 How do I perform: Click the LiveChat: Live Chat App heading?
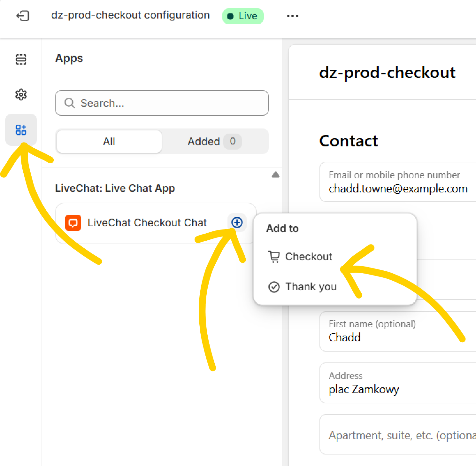point(115,188)
